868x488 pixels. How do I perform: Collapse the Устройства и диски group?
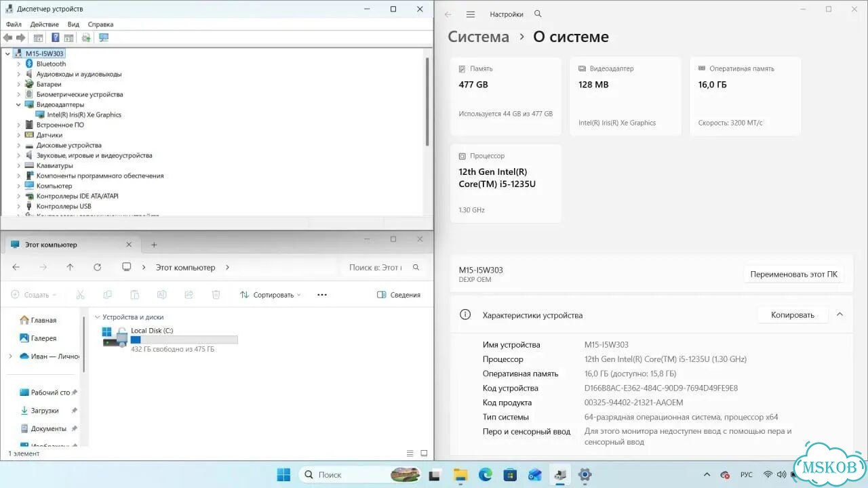click(97, 317)
